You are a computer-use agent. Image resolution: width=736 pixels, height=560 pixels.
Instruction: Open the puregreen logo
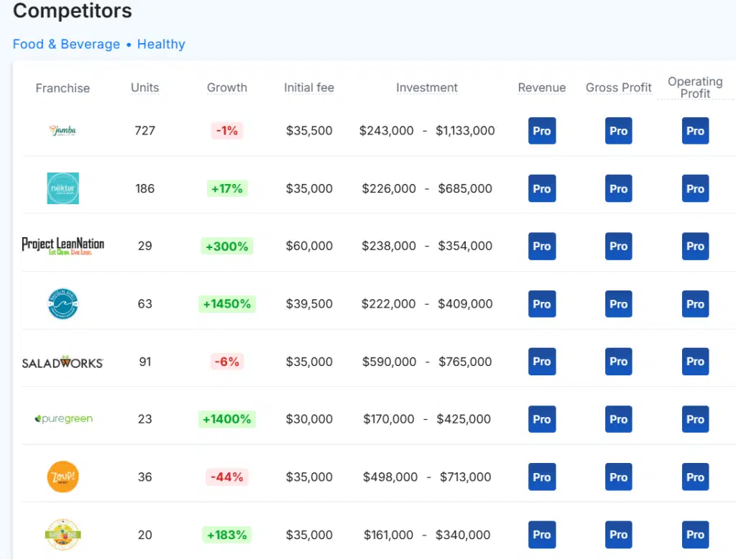point(64,418)
